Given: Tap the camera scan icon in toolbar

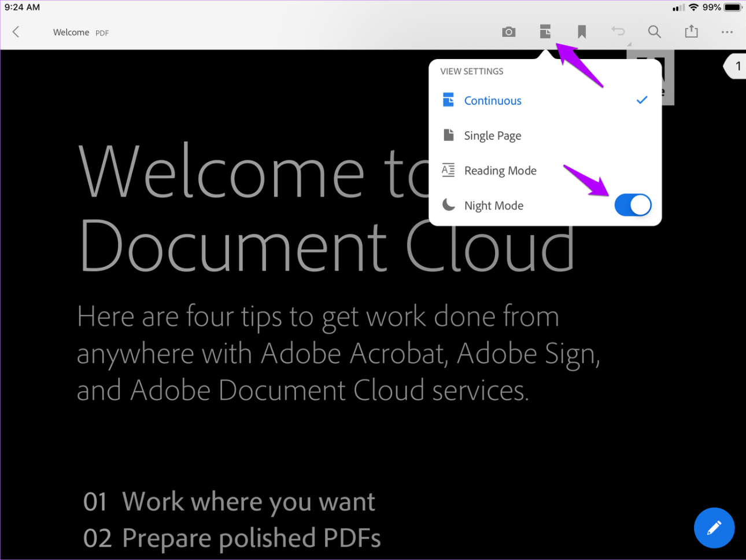Looking at the screenshot, I should pos(508,32).
